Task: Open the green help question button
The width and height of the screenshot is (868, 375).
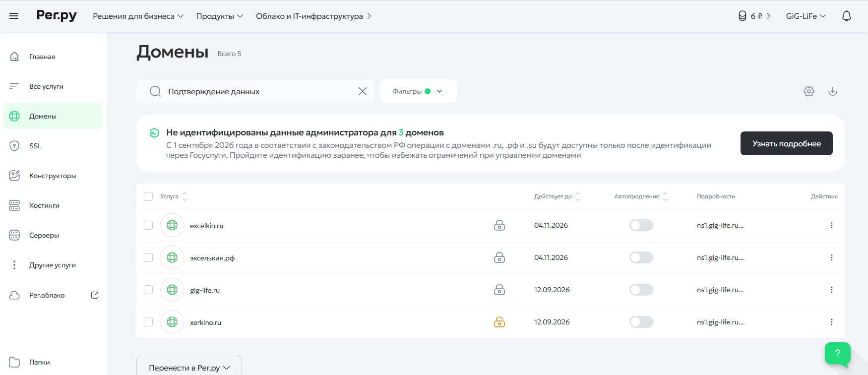Action: tap(837, 353)
